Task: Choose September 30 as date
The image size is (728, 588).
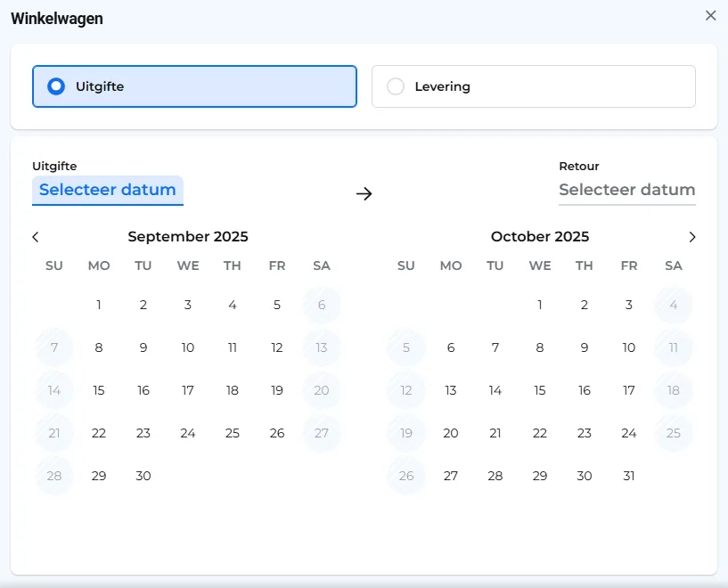Action: [143, 476]
